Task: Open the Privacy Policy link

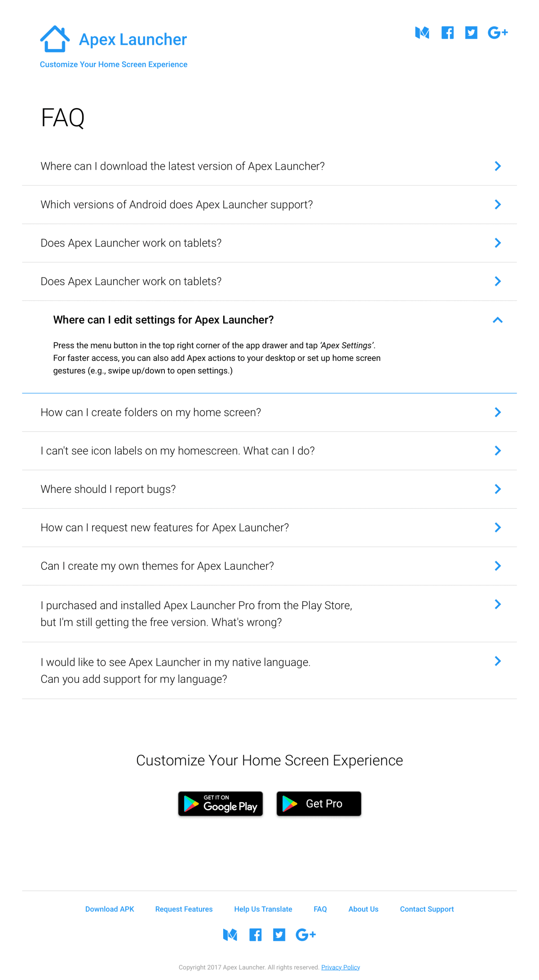Action: pos(340,967)
